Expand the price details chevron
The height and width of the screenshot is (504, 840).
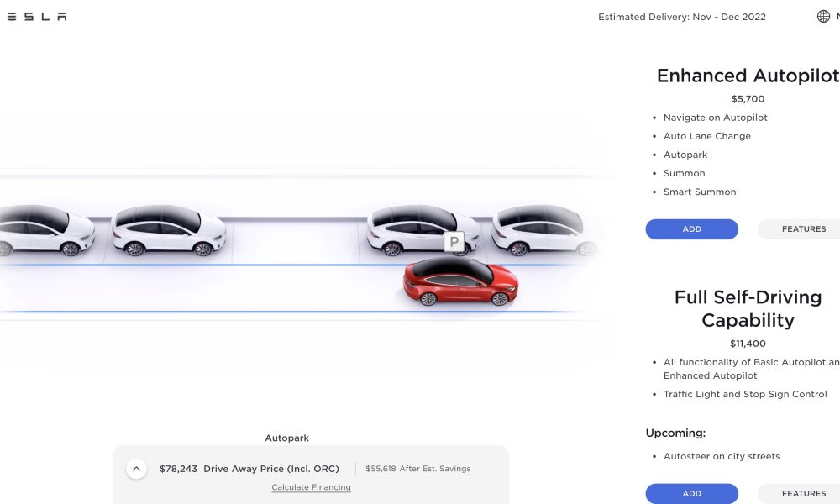tap(137, 469)
